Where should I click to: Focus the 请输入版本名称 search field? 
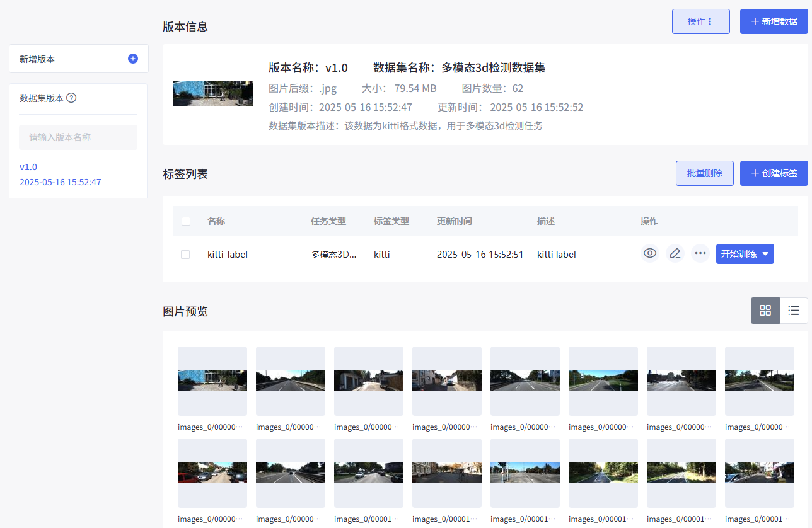(78, 137)
